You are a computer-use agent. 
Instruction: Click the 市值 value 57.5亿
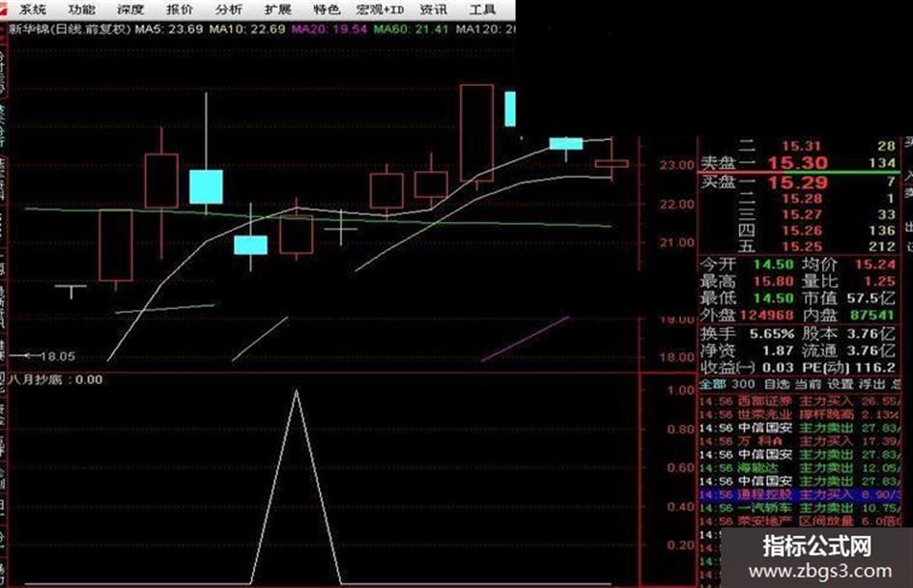[870, 298]
